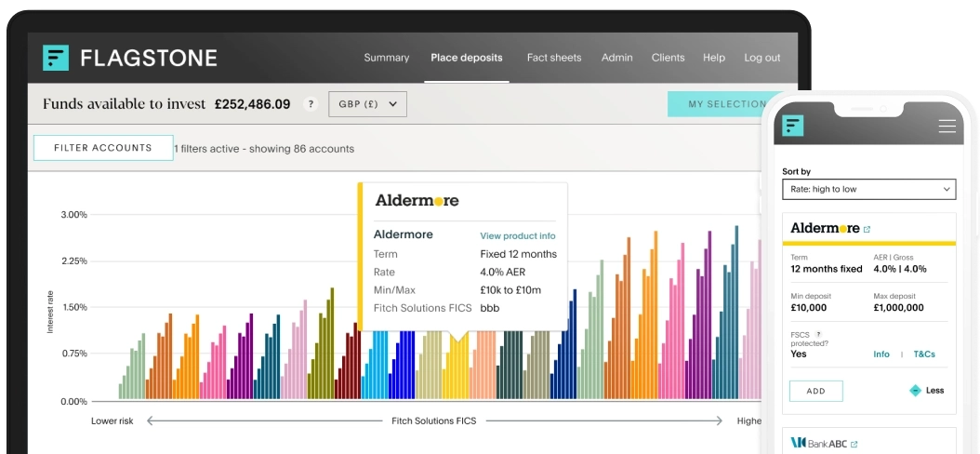Select the Place deposits tab
This screenshot has width=980, height=454.
click(466, 58)
